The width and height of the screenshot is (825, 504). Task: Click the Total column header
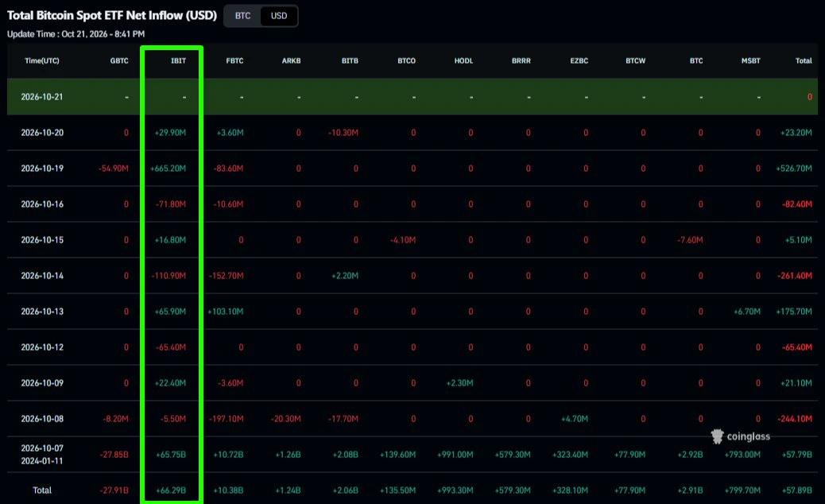click(x=804, y=61)
